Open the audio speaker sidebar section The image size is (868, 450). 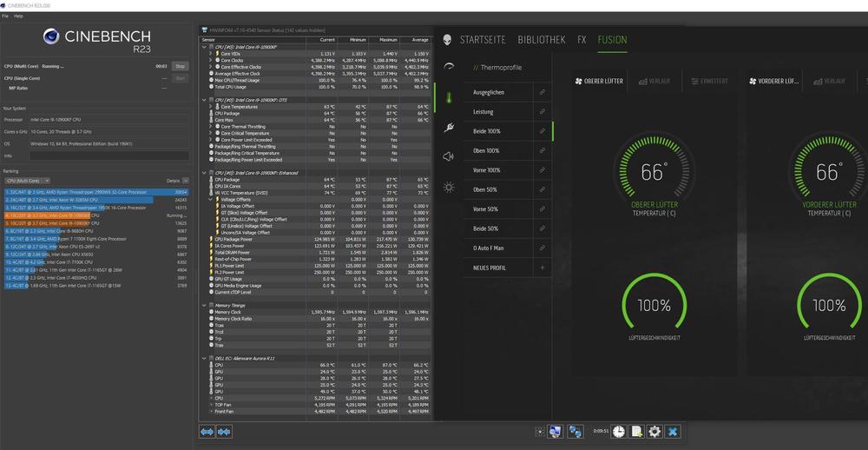(449, 157)
